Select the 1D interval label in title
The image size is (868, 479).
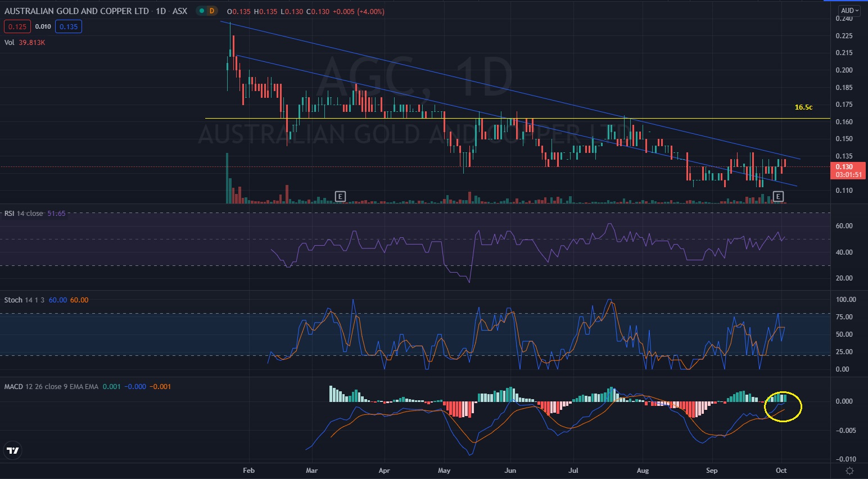point(161,11)
